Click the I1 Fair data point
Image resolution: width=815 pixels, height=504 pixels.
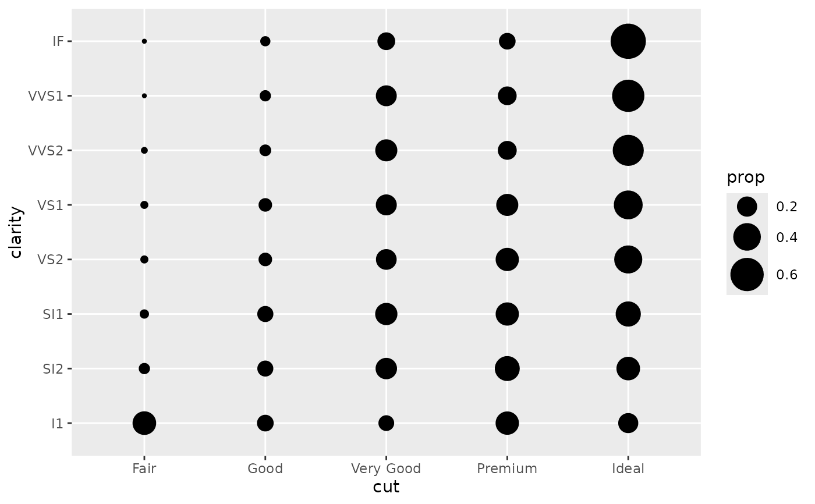point(144,423)
